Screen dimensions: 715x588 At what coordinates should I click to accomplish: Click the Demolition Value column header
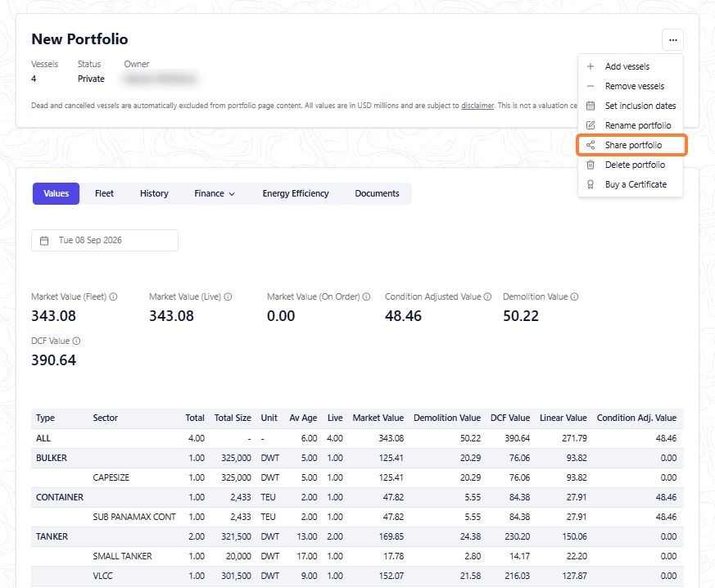447,418
